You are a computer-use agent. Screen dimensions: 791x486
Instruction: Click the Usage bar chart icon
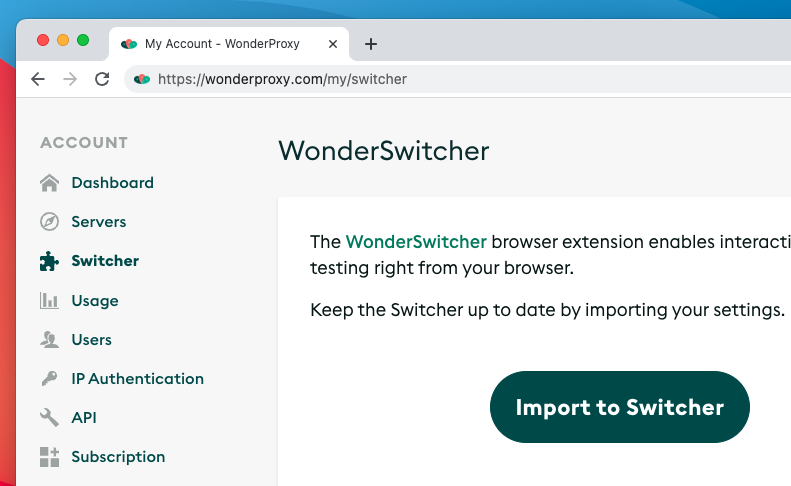(49, 300)
